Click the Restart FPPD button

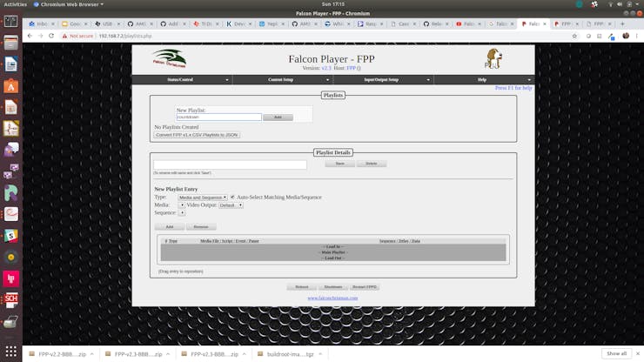[365, 287]
